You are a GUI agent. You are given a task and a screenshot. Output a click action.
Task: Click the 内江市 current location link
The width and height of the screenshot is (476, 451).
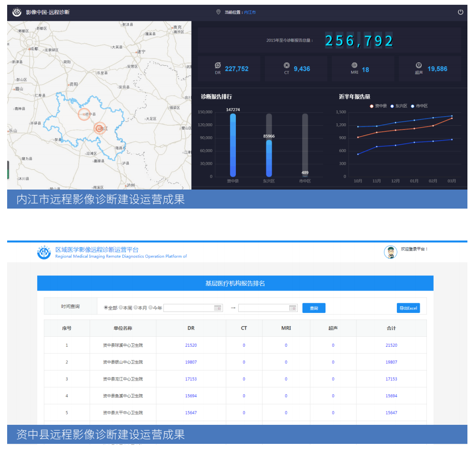[250, 12]
